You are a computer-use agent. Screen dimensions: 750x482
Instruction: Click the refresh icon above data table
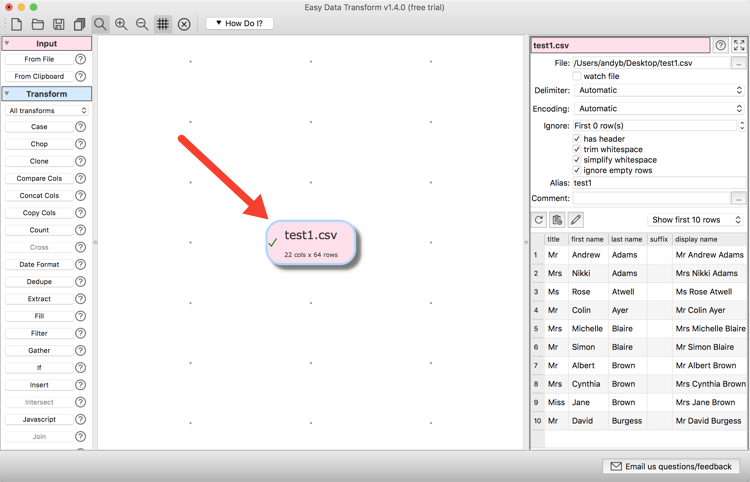coord(539,220)
